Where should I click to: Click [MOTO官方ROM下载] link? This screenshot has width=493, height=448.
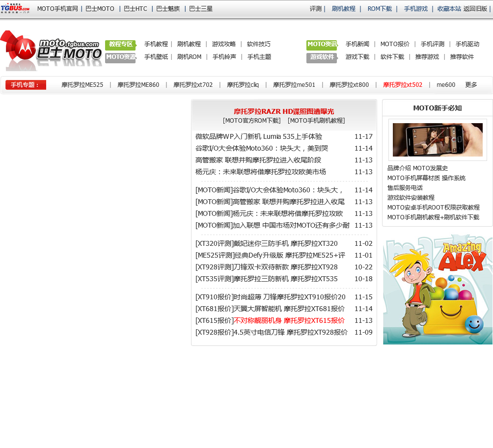point(251,121)
